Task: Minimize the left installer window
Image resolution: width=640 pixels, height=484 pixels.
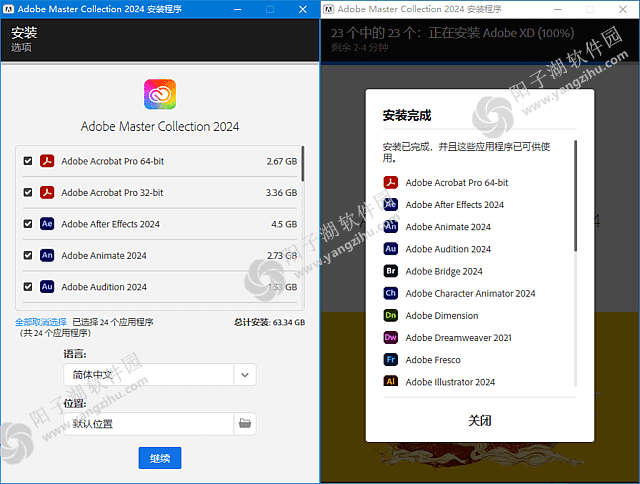Action: tap(238, 9)
